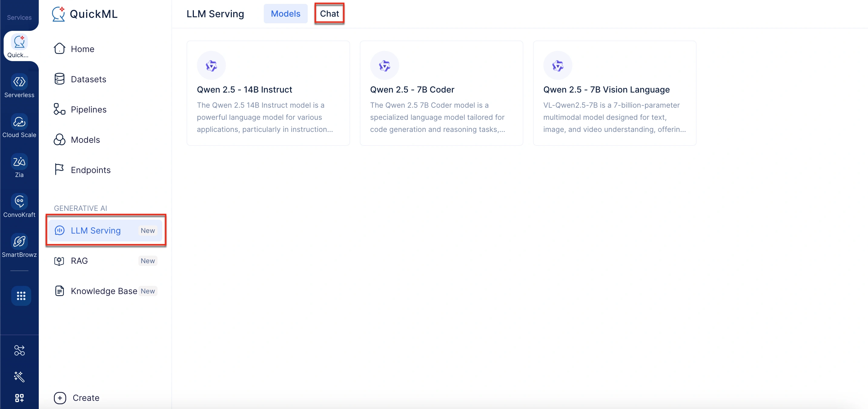Click the Qwen 7B Coder description text
Image resolution: width=868 pixels, height=409 pixels.
438,117
